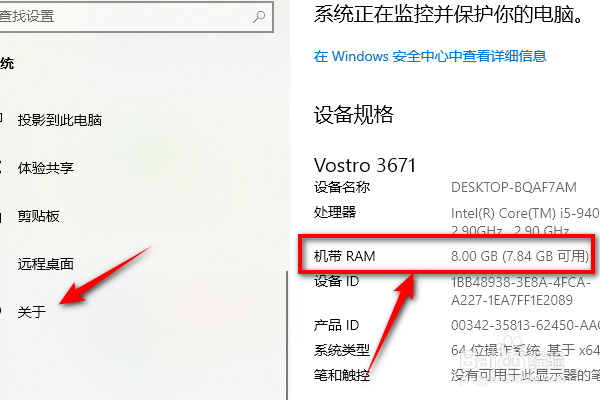Open the 剪贴板 settings page
600x400 pixels.
(39, 216)
